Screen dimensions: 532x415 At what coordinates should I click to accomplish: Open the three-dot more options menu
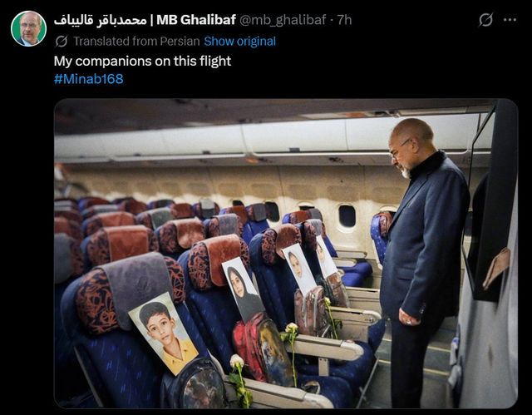tap(510, 20)
